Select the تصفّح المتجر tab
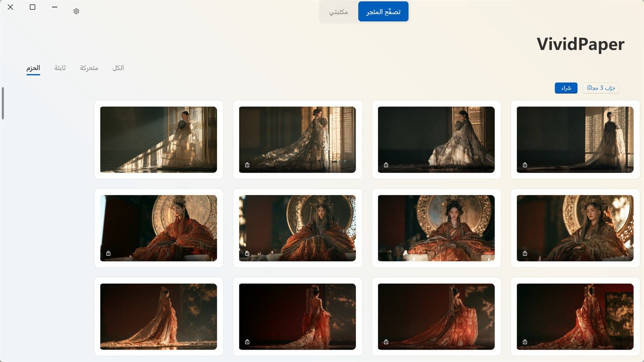 [383, 12]
